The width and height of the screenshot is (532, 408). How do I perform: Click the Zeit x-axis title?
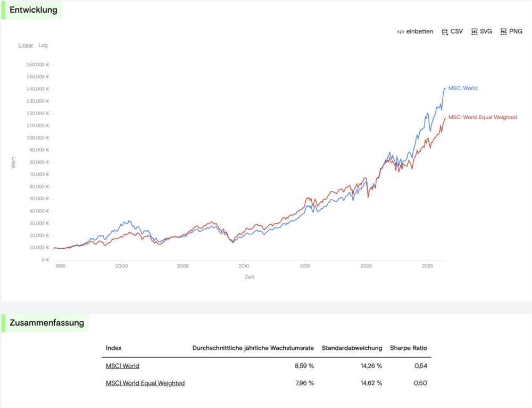coord(250,277)
